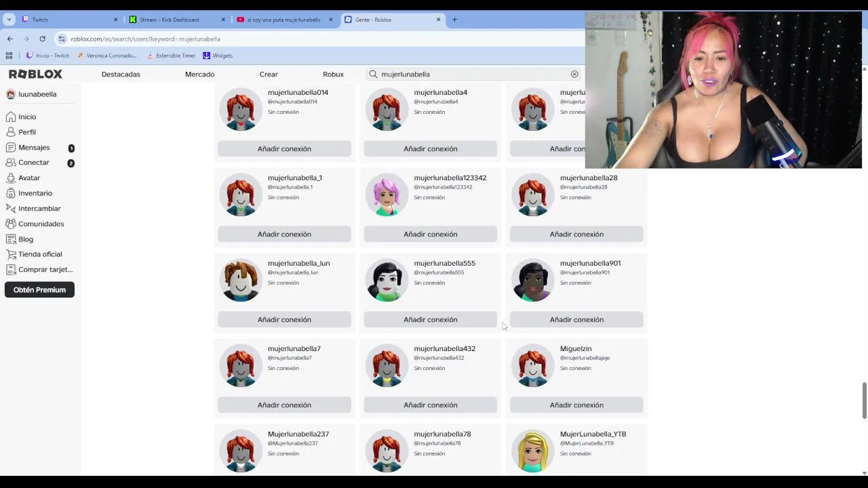
Task: Click the Roblox logo
Action: 35,74
